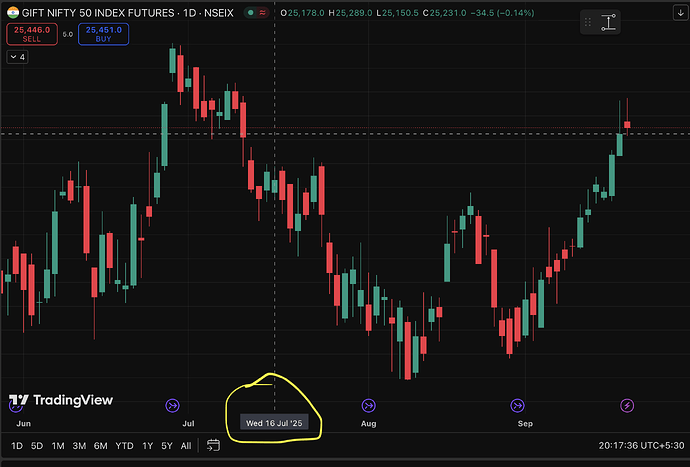Open the event marker icon above Sep
The height and width of the screenshot is (467, 690).
pyautogui.click(x=518, y=405)
